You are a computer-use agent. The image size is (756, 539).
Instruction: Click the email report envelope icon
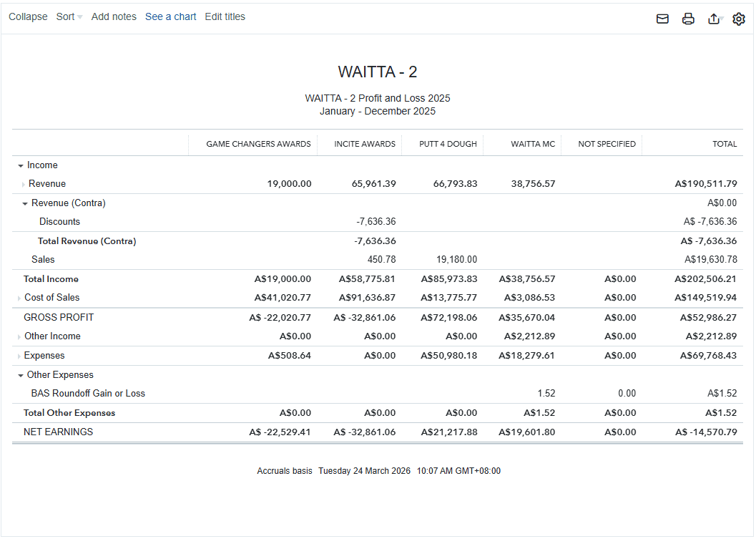pos(662,19)
